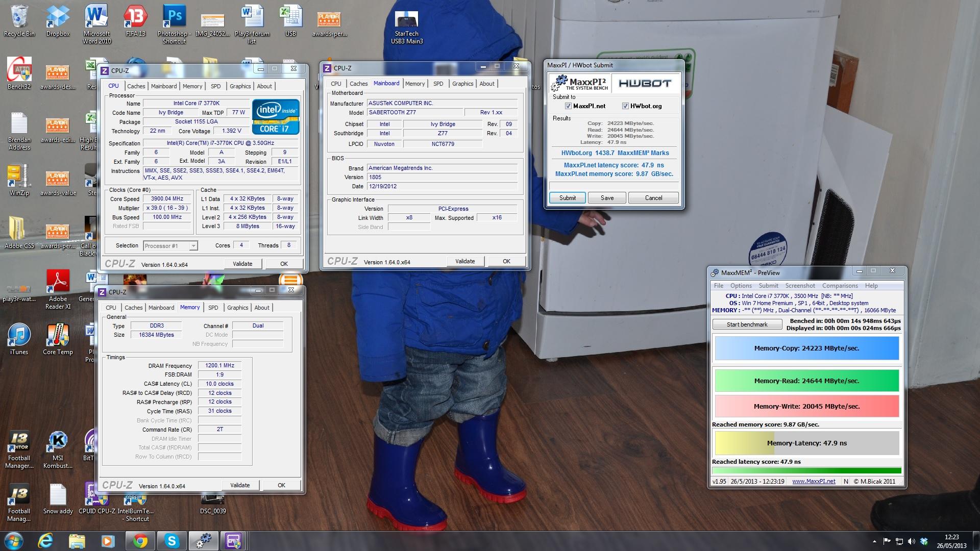
Task: Open the Snow addy document icon
Action: coord(58,499)
